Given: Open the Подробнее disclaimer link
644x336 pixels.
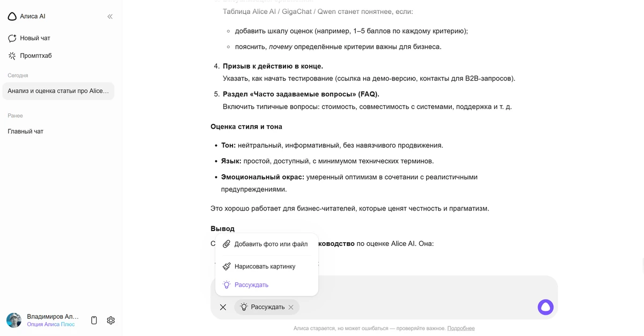Looking at the screenshot, I should click(463, 327).
